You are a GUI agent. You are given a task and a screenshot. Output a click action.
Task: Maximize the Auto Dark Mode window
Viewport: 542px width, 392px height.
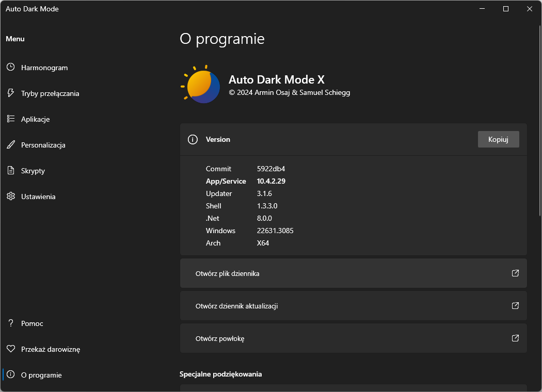tap(506, 9)
